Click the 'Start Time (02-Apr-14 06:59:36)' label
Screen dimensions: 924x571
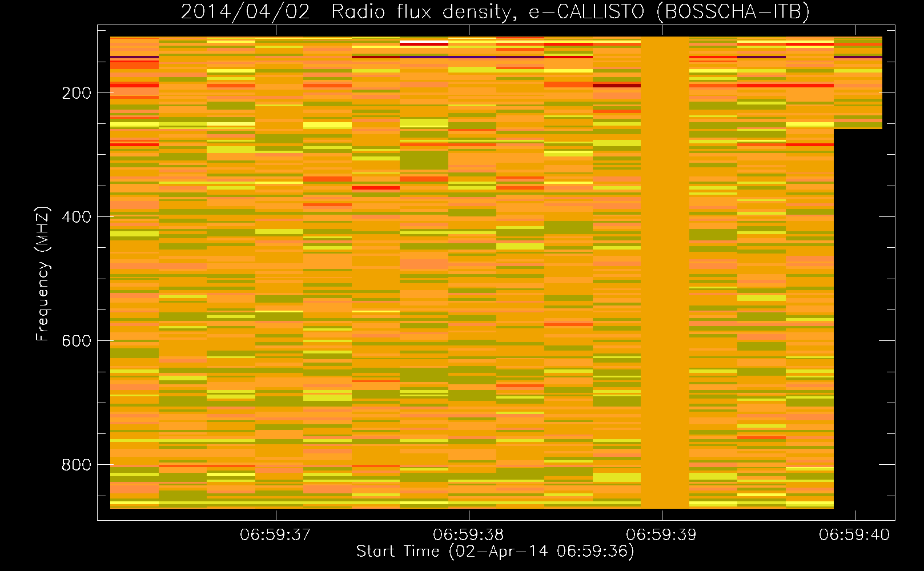point(495,552)
